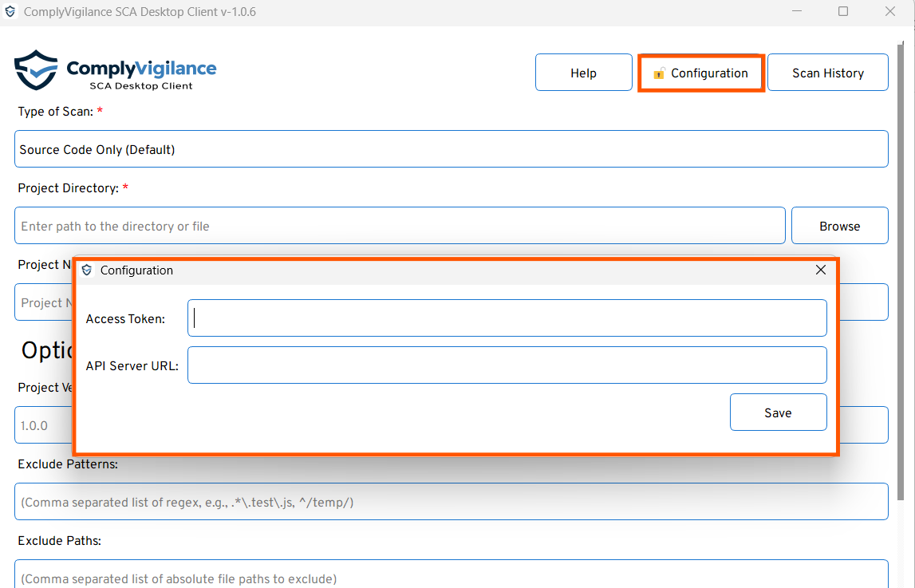The height and width of the screenshot is (588, 915).
Task: Select the API Server URL field
Action: 507,365
